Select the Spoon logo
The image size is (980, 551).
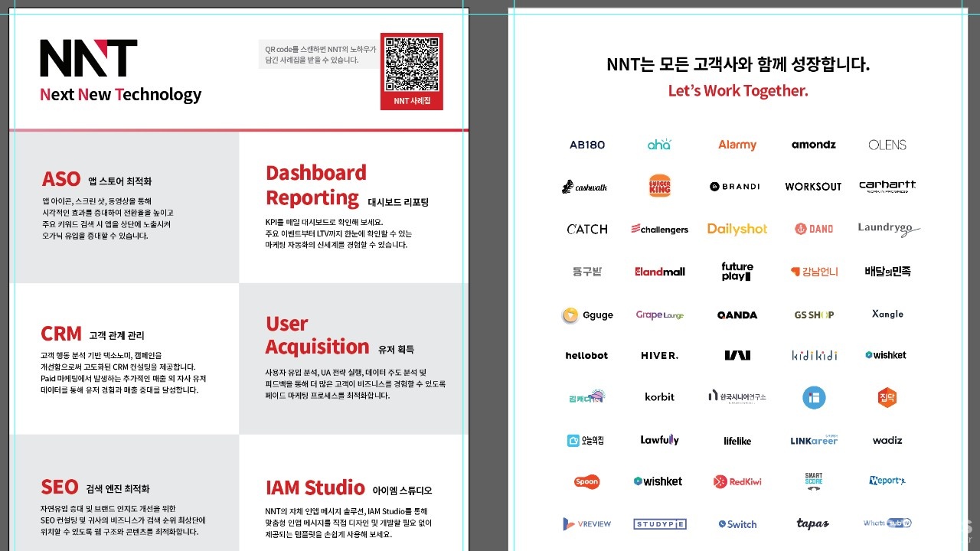point(586,481)
